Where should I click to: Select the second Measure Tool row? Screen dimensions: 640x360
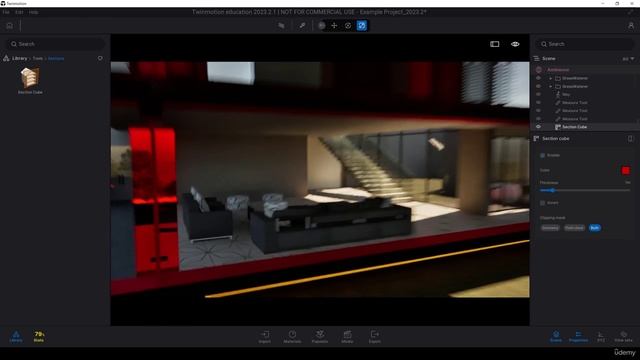pos(574,111)
